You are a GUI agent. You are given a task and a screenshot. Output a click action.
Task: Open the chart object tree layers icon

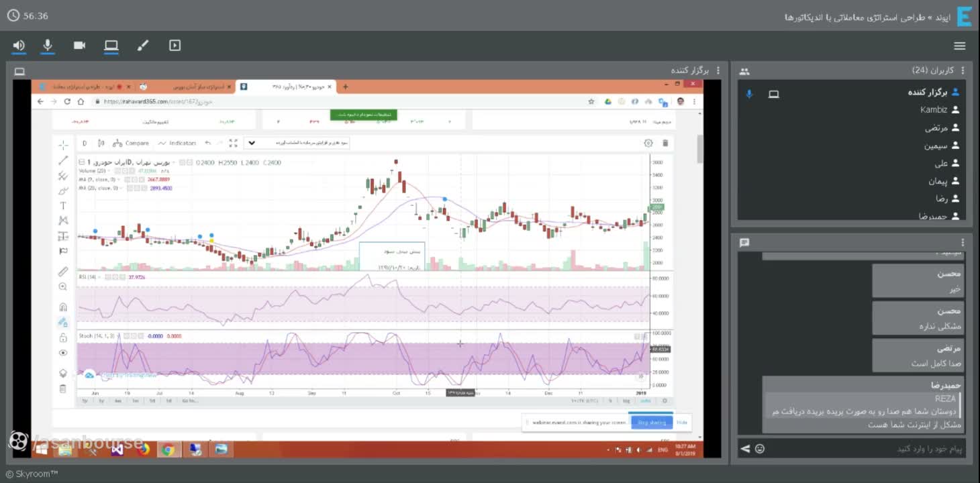63,373
